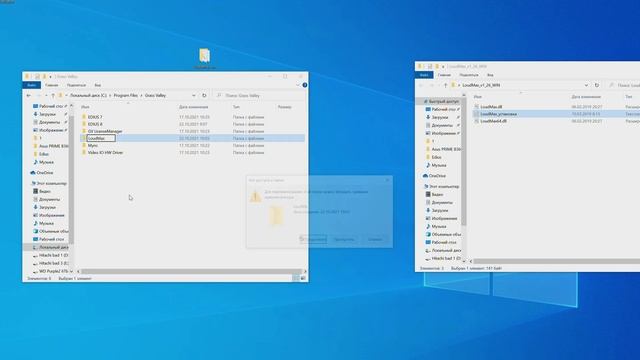Viewport: 640px width, 360px height.
Task: Expand the ribbon in Grass Valley window
Action: (x=298, y=85)
